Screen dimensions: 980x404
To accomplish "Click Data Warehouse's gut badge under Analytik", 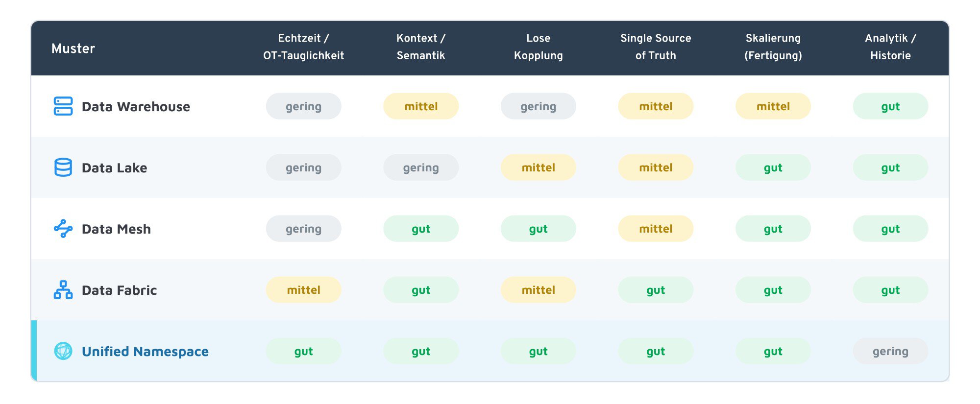I will pos(890,106).
